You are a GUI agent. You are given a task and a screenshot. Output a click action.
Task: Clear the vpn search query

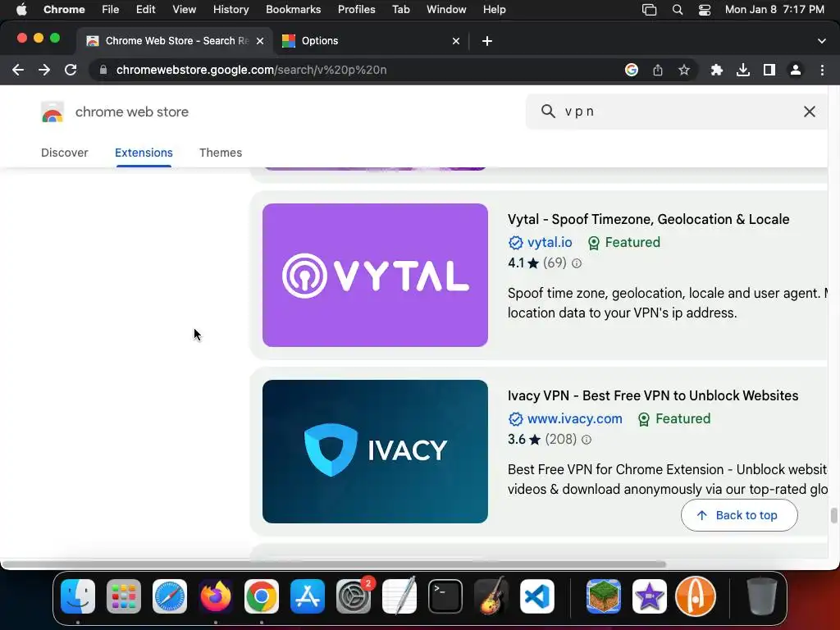click(810, 112)
